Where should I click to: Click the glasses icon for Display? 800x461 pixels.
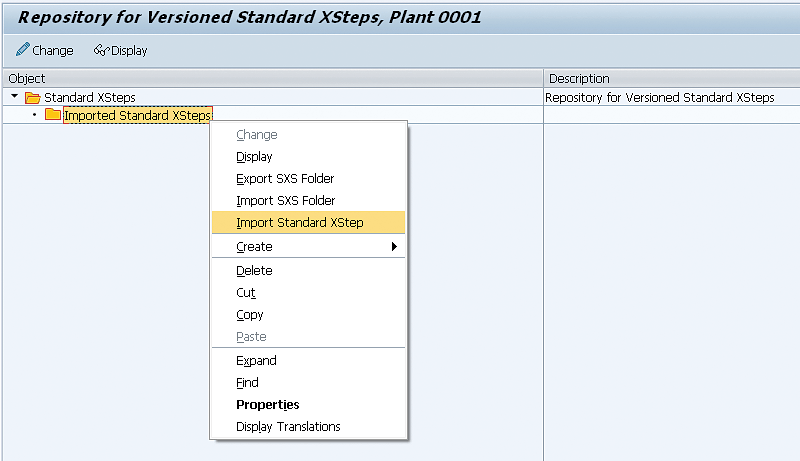click(x=101, y=50)
